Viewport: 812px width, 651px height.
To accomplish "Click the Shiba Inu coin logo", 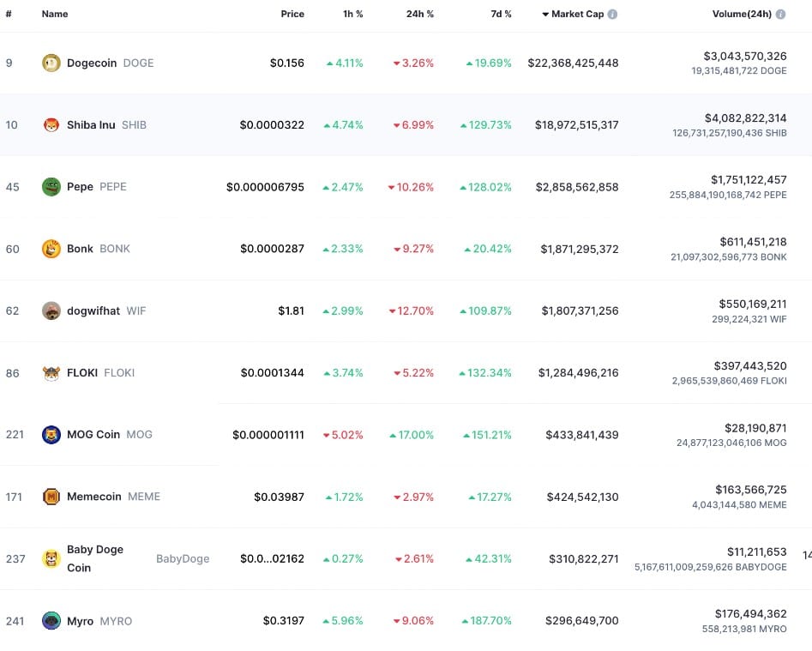I will click(51, 125).
